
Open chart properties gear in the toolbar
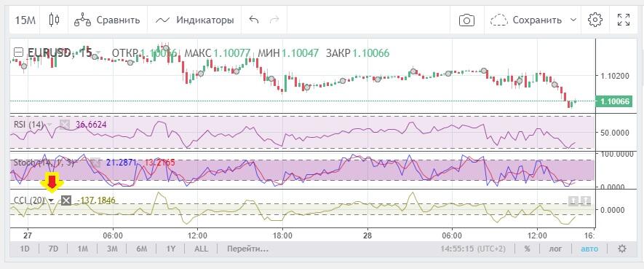pos(595,20)
